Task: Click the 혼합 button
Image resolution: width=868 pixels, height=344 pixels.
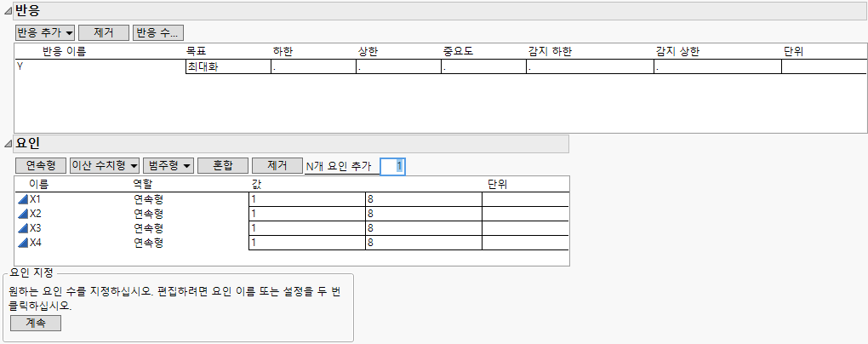Action: 223,166
